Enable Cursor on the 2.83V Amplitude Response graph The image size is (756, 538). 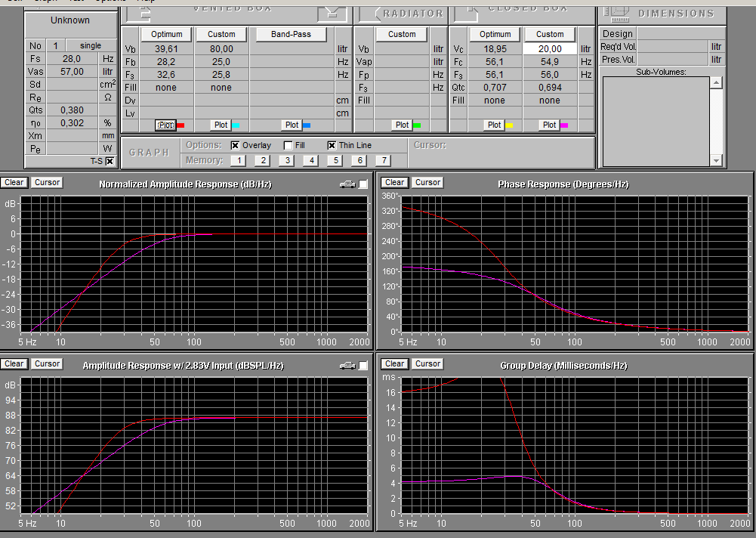[47, 363]
